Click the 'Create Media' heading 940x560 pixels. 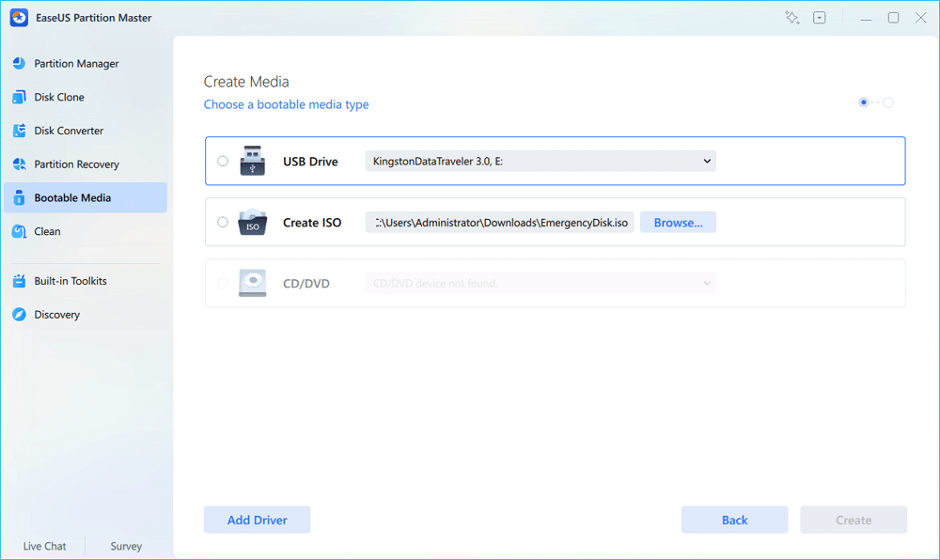pos(245,82)
